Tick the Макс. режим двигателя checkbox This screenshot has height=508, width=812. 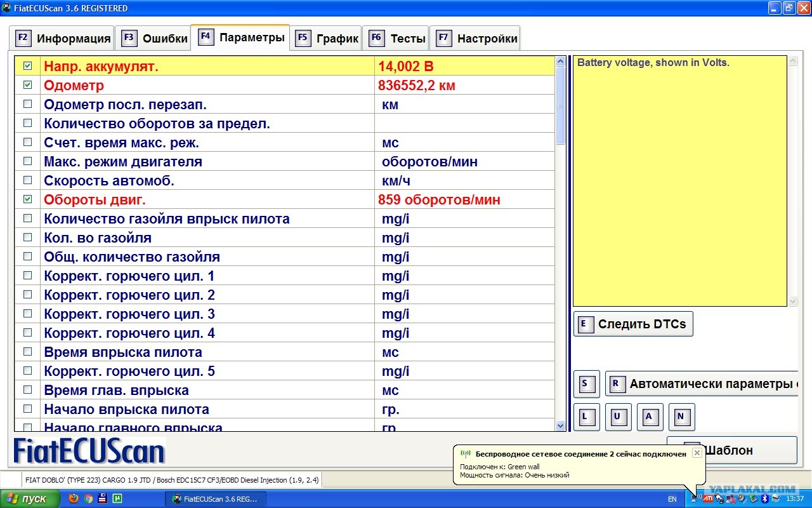[x=27, y=161]
